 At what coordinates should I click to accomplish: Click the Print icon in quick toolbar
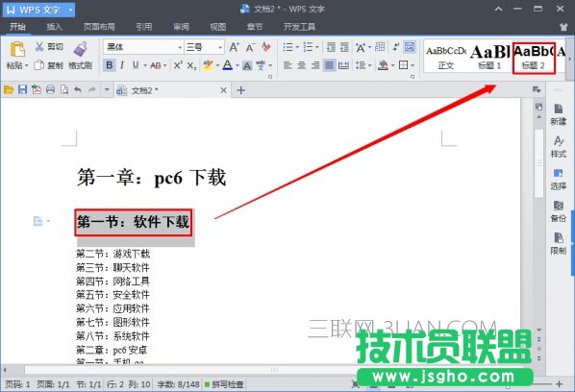(x=51, y=89)
